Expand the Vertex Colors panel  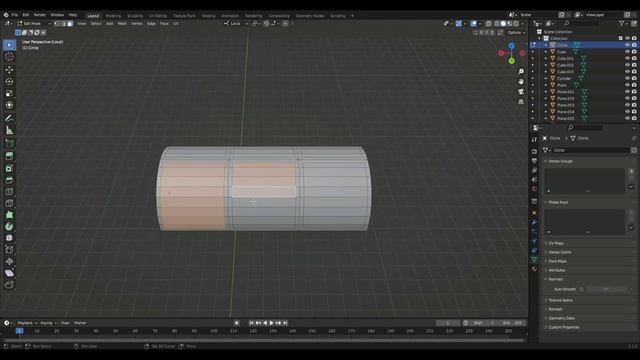tap(559, 252)
